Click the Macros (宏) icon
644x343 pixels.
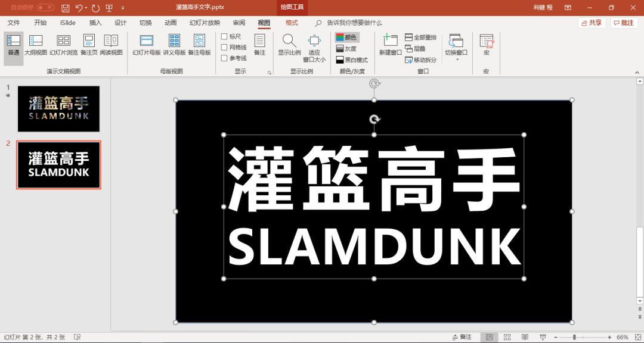tap(487, 41)
